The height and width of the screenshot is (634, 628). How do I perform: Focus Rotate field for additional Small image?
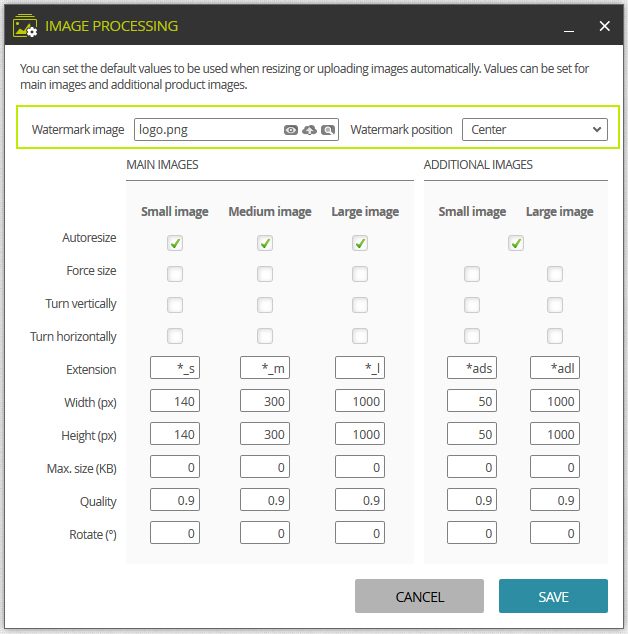[472, 533]
